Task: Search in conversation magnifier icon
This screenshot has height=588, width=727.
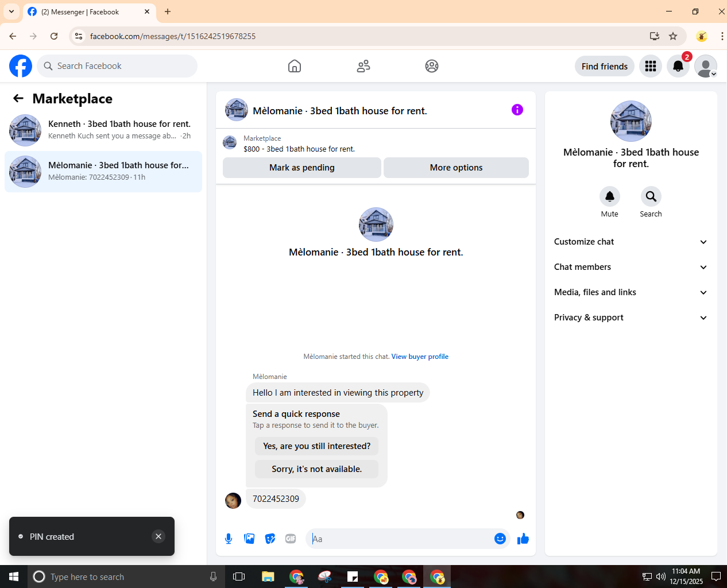Action: [651, 196]
